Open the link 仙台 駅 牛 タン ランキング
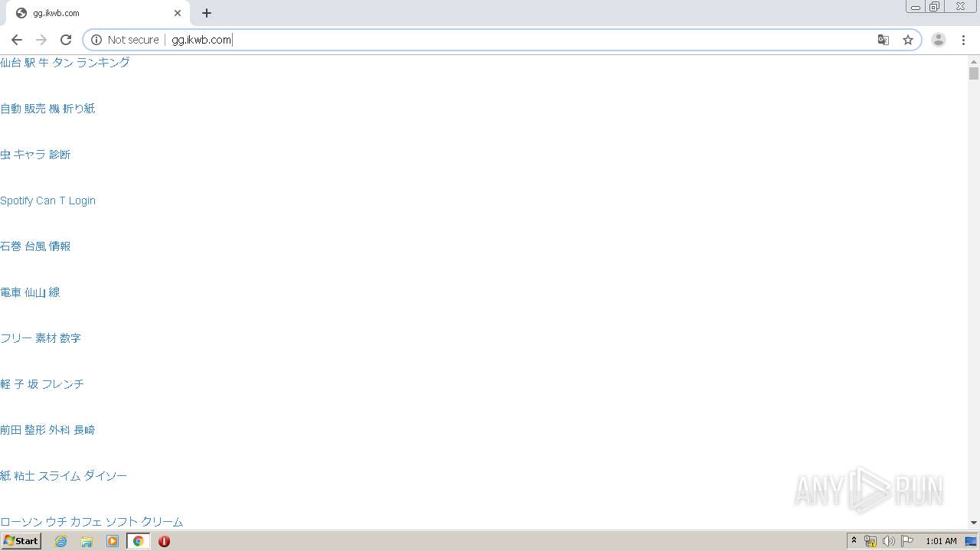Viewport: 980px width, 551px height. (65, 63)
